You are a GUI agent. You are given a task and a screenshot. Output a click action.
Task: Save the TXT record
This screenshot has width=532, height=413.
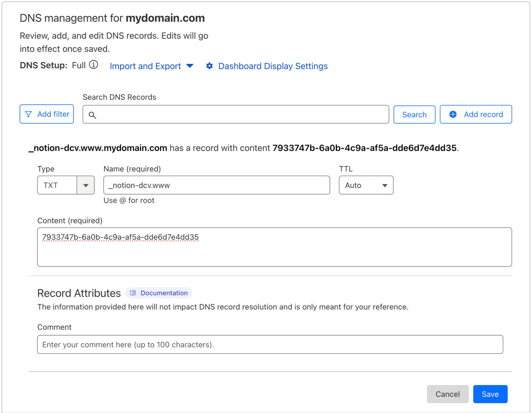(x=490, y=394)
